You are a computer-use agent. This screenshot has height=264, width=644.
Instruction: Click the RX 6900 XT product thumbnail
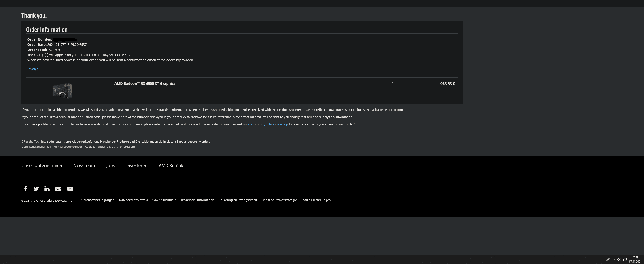click(62, 90)
